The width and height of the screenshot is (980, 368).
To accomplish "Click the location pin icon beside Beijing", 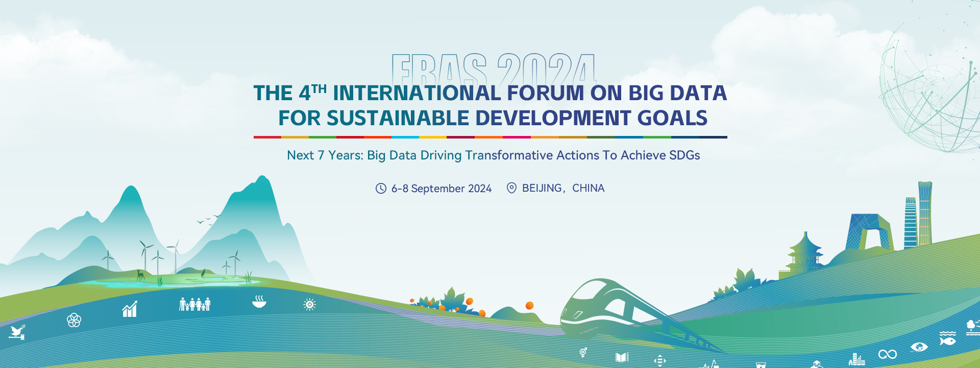I will click(x=511, y=188).
